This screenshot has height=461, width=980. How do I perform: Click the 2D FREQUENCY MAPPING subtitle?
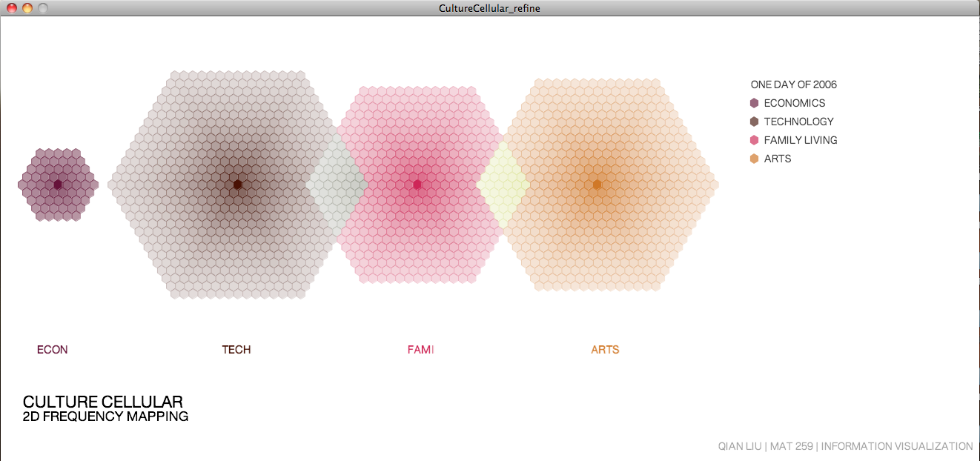(x=106, y=417)
